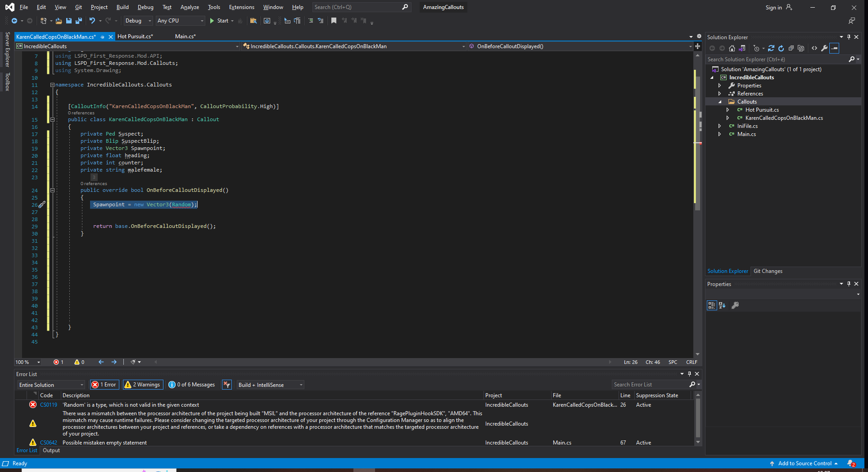Screen dimensions: 868x472
Task: Toggle the 1 Error filter button
Action: pos(104,385)
